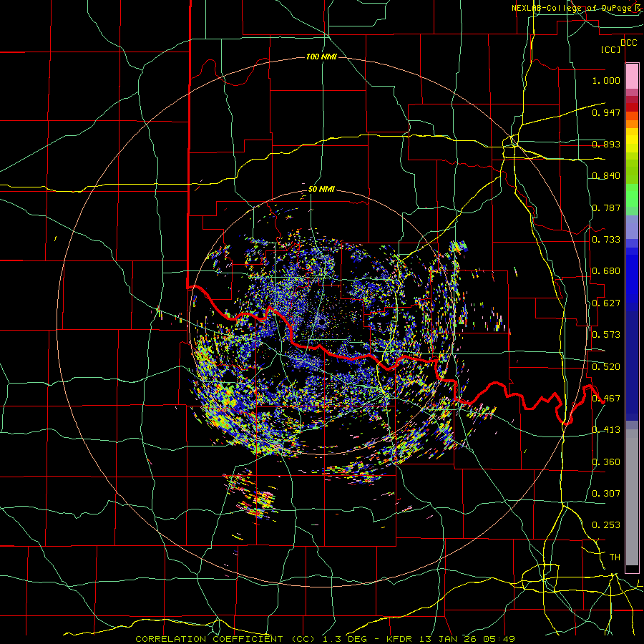This screenshot has height=644, width=644.
Task: Click the KFDR 13 JAN 26 05:49 timestamp
Action: [x=451, y=639]
